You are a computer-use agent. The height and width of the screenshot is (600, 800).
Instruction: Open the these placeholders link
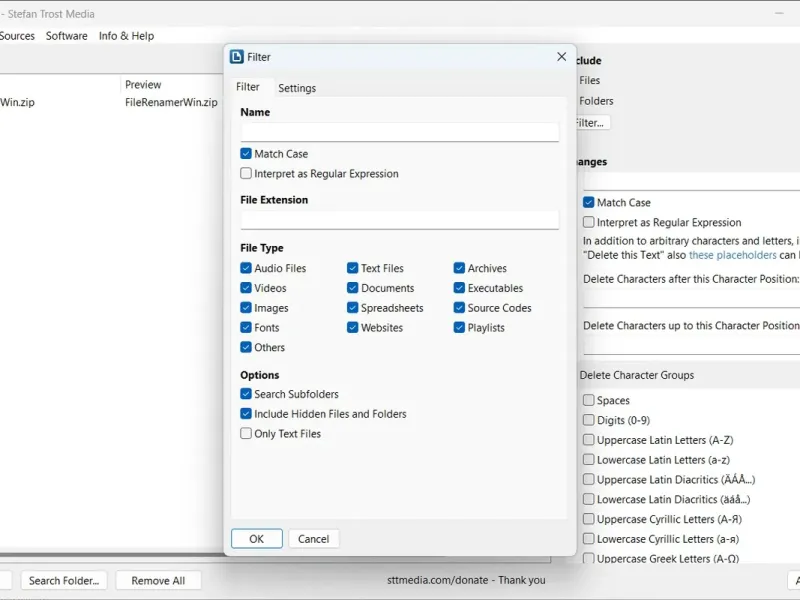tap(733, 255)
